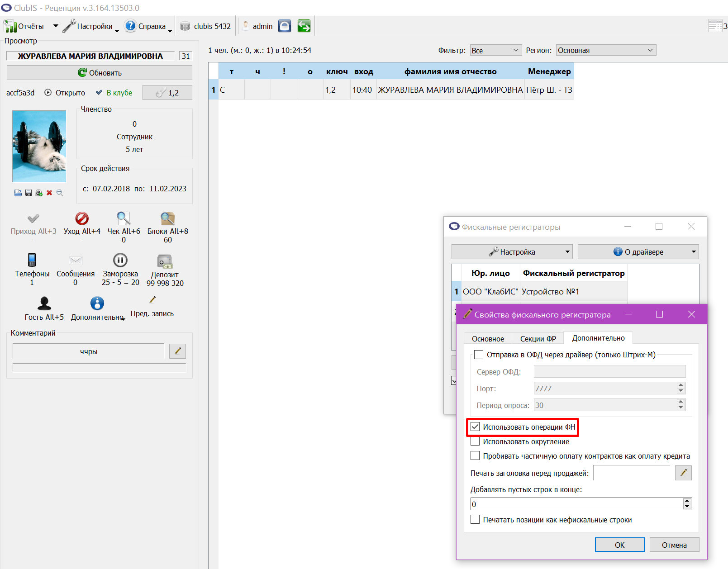Expand the Настройка dropdown in Фискальные регистраторы
The image size is (728, 569).
tap(512, 252)
